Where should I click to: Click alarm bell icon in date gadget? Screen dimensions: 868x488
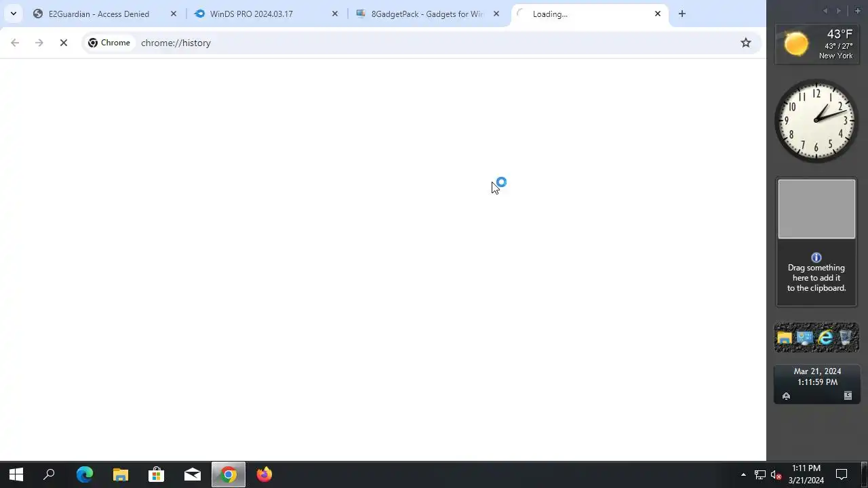[x=786, y=396]
